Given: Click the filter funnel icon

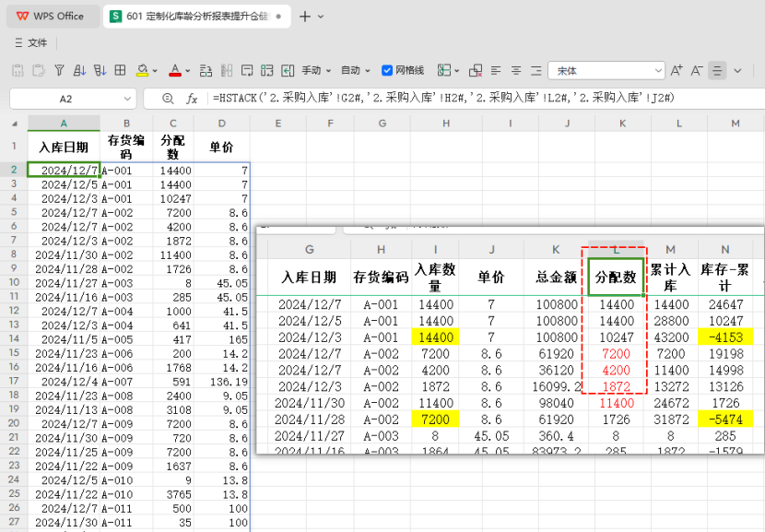Looking at the screenshot, I should (x=59, y=70).
